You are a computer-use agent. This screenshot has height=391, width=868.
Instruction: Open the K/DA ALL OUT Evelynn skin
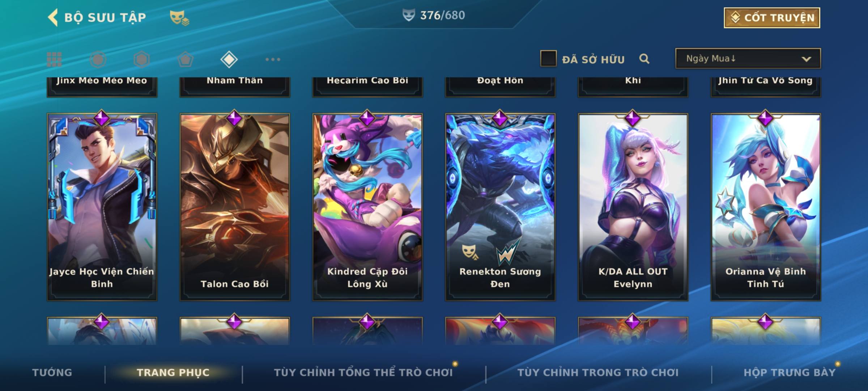(x=633, y=207)
